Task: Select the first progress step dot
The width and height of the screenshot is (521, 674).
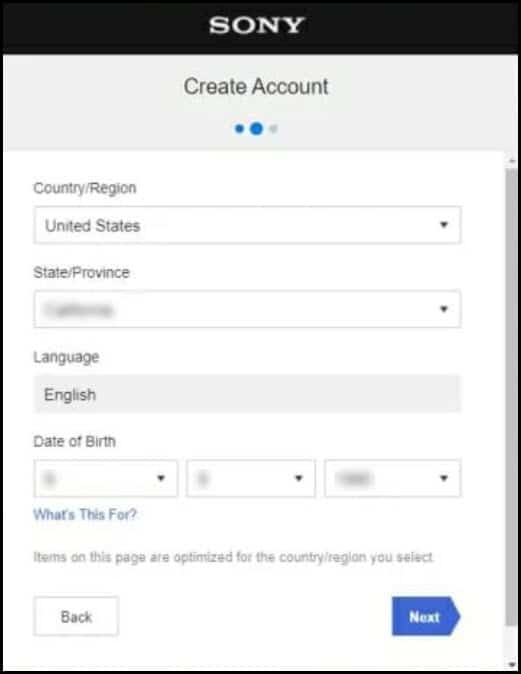Action: (x=239, y=129)
